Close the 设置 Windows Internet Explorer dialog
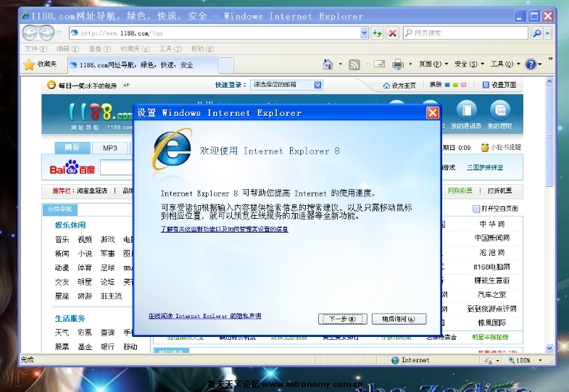The image size is (569, 392). pos(432,113)
